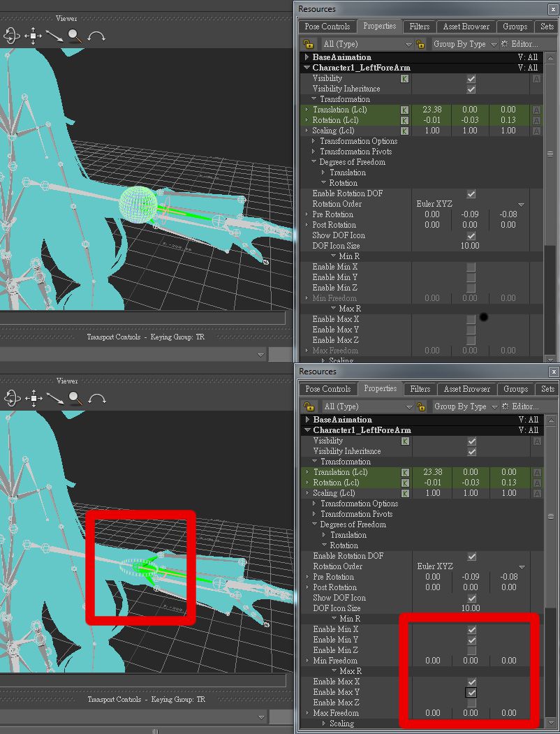The height and width of the screenshot is (734, 560).
Task: Select the Properties tab in lower panel
Action: (380, 388)
